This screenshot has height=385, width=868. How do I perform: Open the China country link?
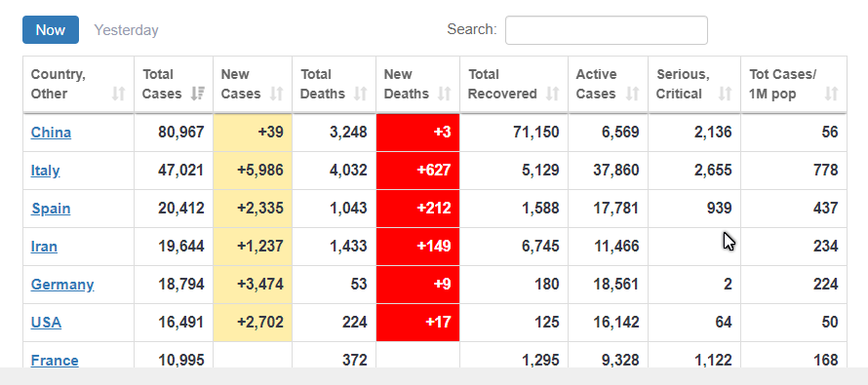click(x=51, y=133)
